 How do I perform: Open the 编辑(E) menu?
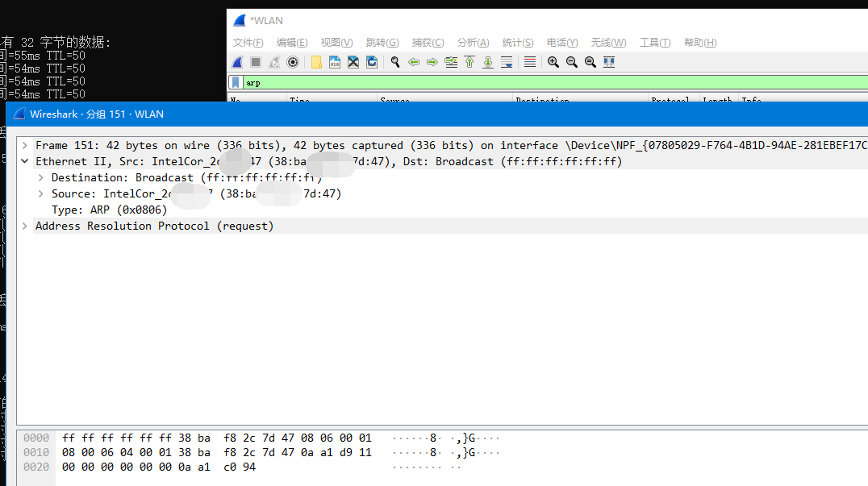click(x=292, y=43)
